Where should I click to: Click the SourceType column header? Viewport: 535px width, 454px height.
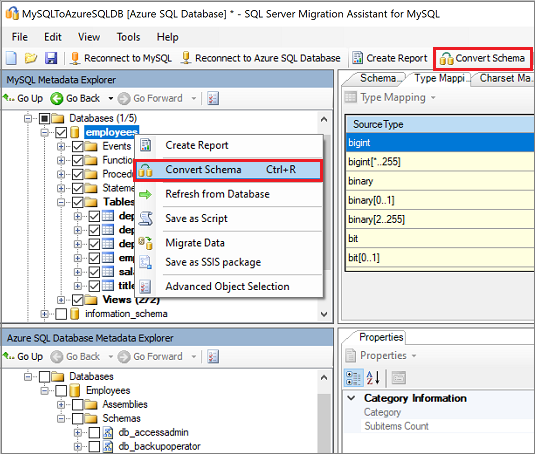(x=440, y=124)
